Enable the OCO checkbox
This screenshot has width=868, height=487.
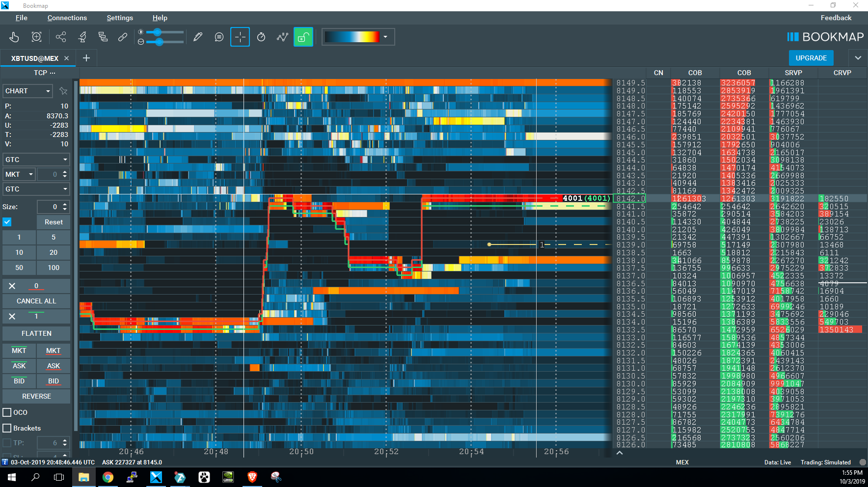[7, 412]
